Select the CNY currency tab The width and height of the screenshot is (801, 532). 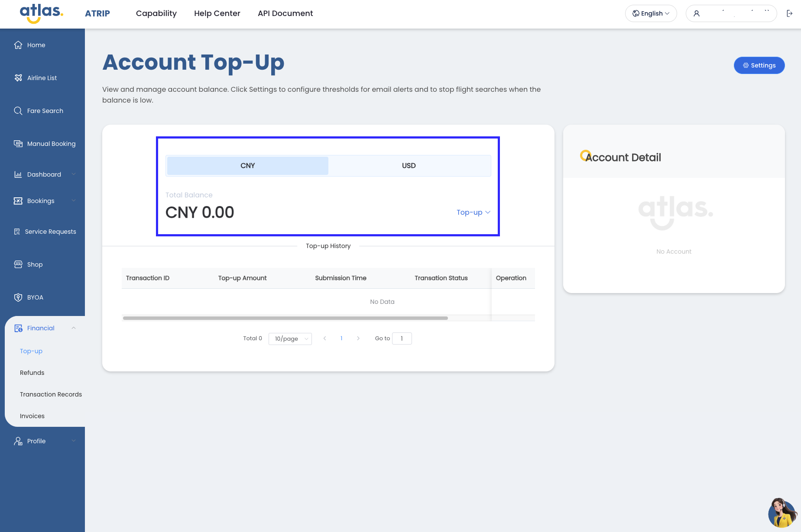[247, 166]
